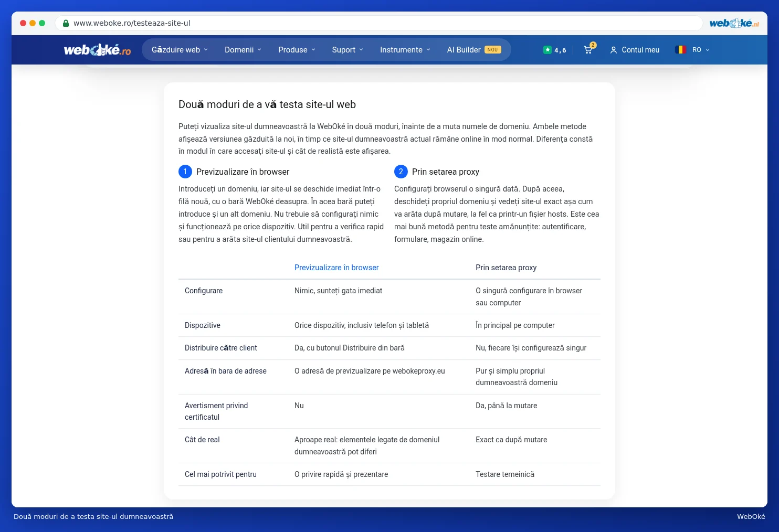Click the 'Testare temeinică' cell
This screenshot has width=779, height=532.
click(x=505, y=474)
